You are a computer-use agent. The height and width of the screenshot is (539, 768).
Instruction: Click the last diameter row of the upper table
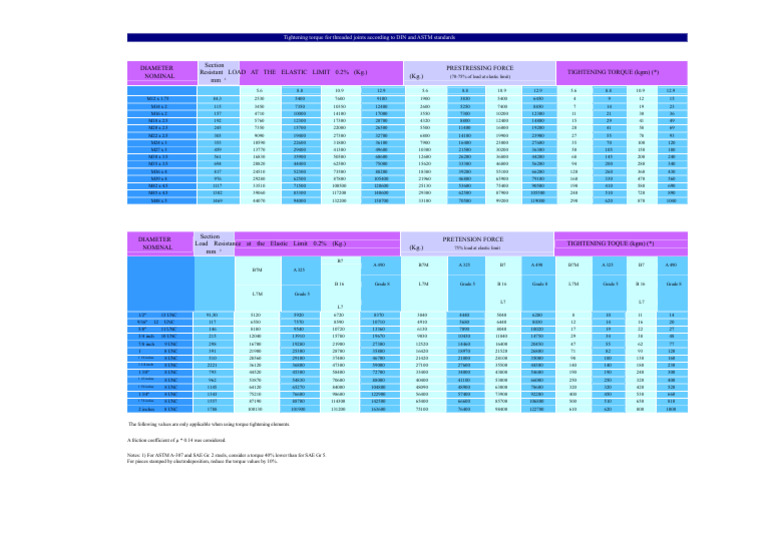162,200
